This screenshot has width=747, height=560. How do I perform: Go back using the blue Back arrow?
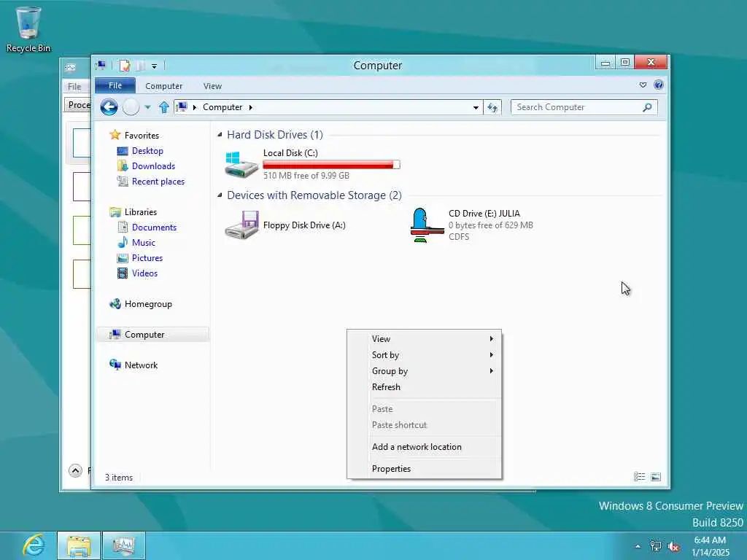(x=109, y=107)
